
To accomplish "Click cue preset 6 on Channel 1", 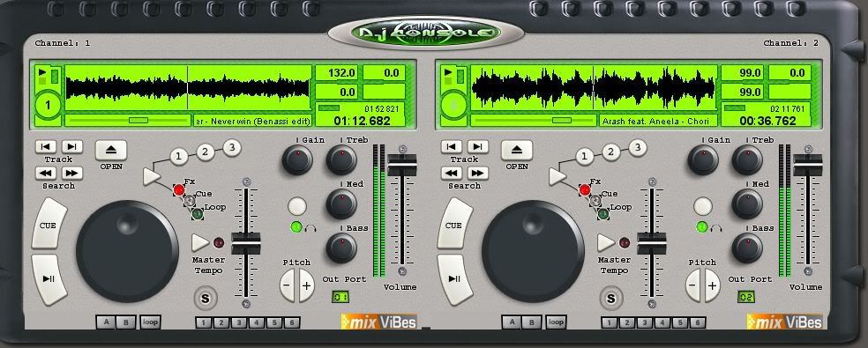I will click(292, 322).
